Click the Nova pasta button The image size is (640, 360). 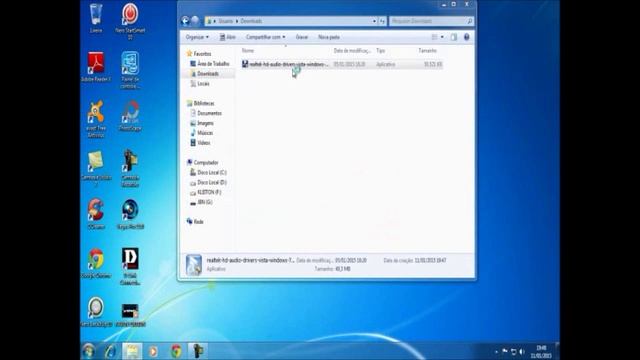(329, 37)
